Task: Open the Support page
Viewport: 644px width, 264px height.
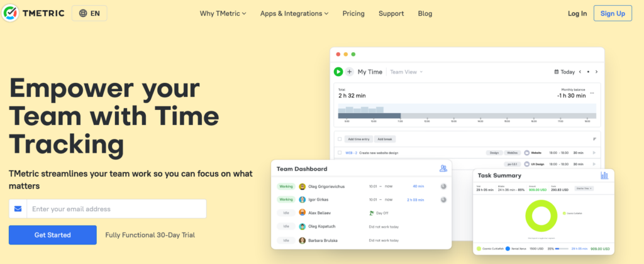Action: (x=391, y=14)
